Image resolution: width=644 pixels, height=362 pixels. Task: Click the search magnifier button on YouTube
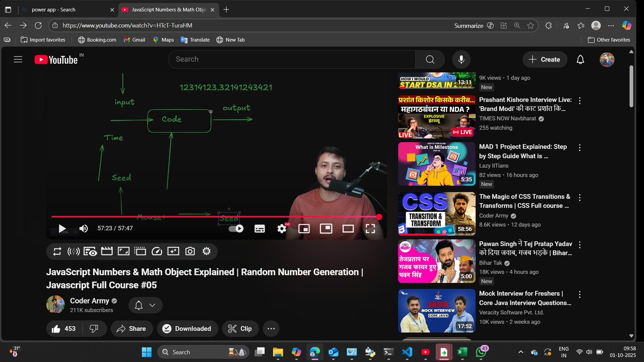(430, 60)
